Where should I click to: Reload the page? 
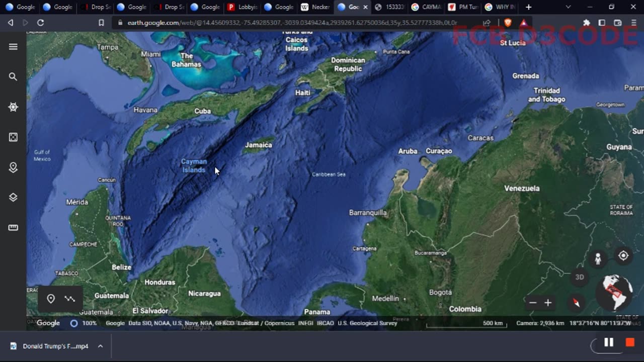[41, 23]
